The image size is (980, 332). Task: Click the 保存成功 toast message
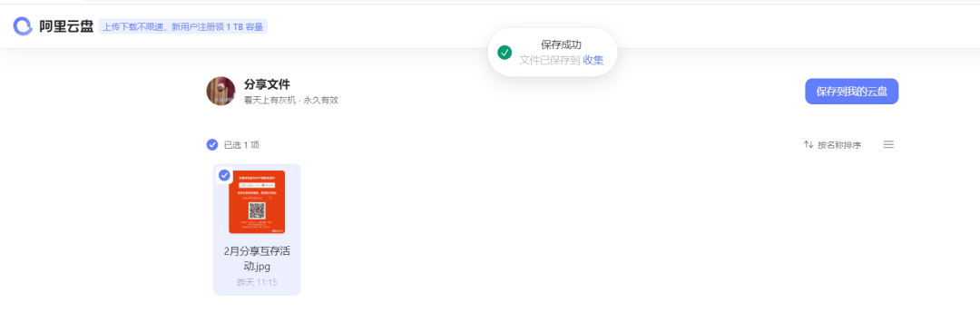click(x=562, y=45)
